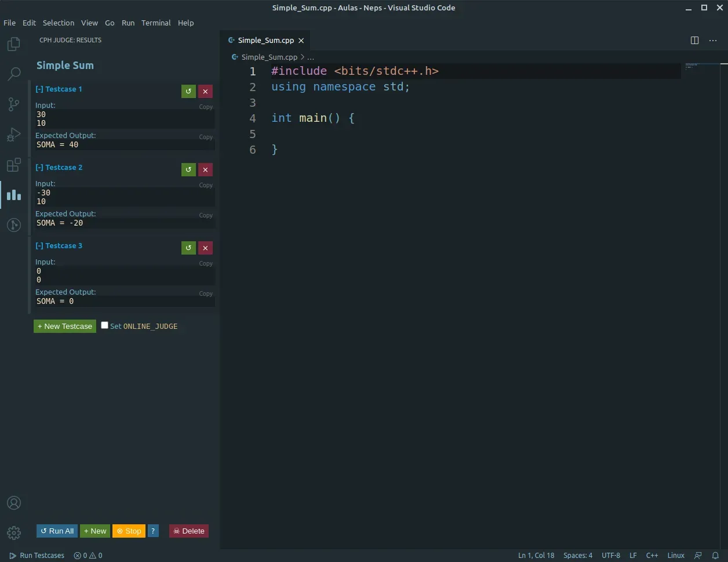Image resolution: width=728 pixels, height=562 pixels.
Task: Open the CPH Judge bar-chart icon
Action: [14, 195]
